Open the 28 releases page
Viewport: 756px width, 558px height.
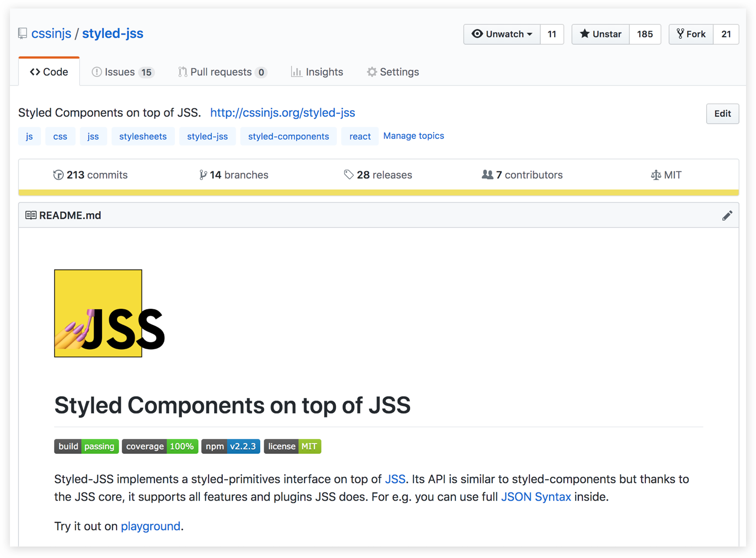378,175
